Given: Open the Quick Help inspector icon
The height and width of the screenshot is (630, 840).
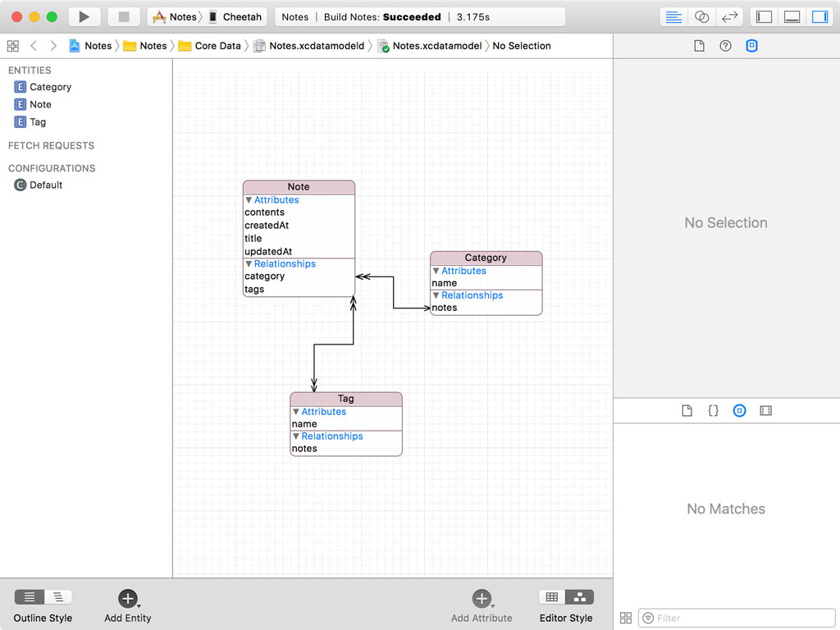Looking at the screenshot, I should pyautogui.click(x=725, y=46).
